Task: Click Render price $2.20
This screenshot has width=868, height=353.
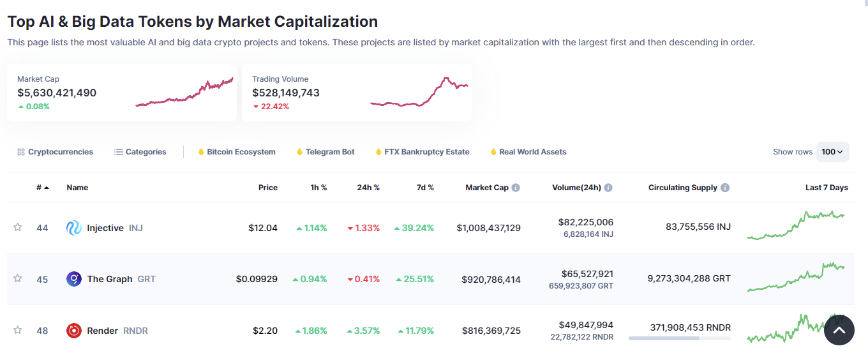Action: pyautogui.click(x=266, y=331)
